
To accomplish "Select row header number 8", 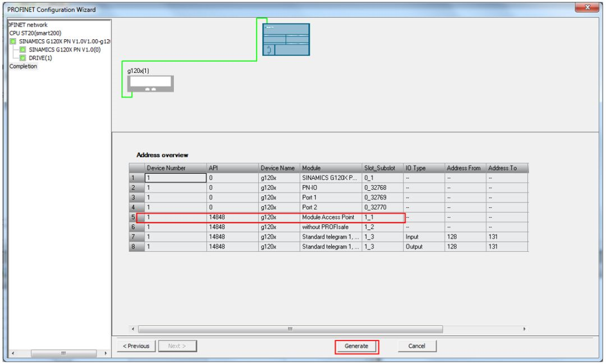I will 137,247.
